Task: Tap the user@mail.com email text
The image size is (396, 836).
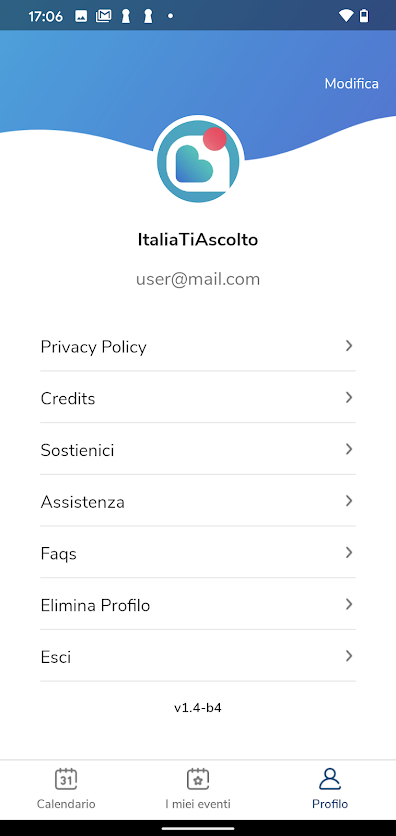Action: point(198,279)
